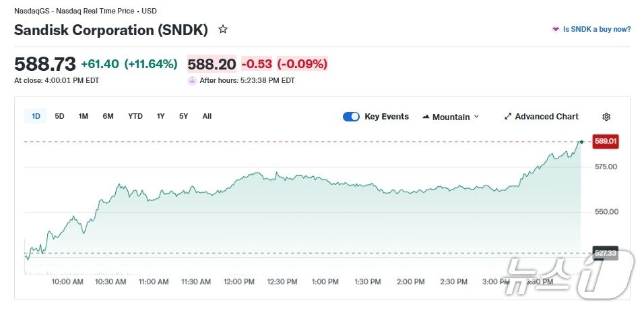Open chart settings gear icon
This screenshot has height=309, width=644.
(606, 117)
